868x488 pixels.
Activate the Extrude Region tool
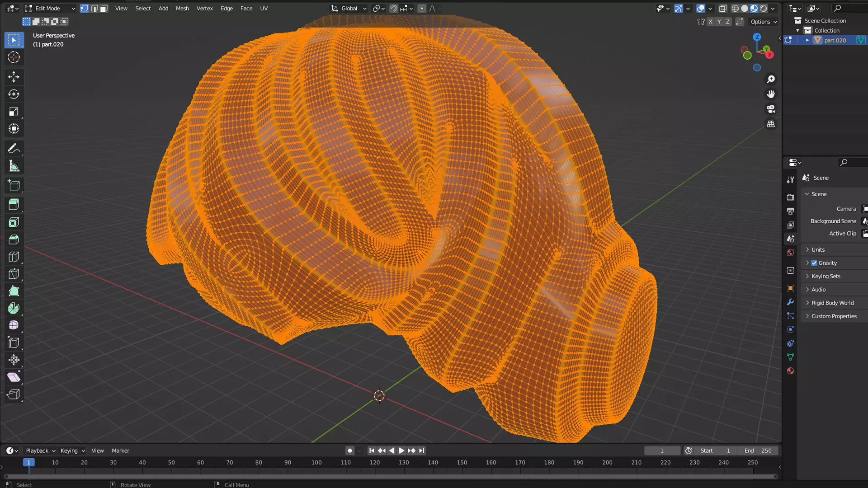pyautogui.click(x=14, y=205)
